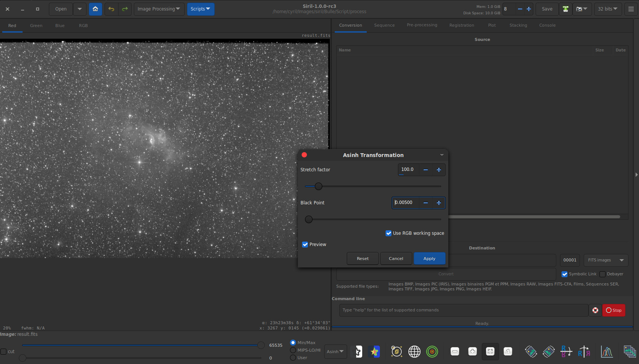The height and width of the screenshot is (364, 639).
Task: Click Apply in Asinh Transformation
Action: [429, 258]
